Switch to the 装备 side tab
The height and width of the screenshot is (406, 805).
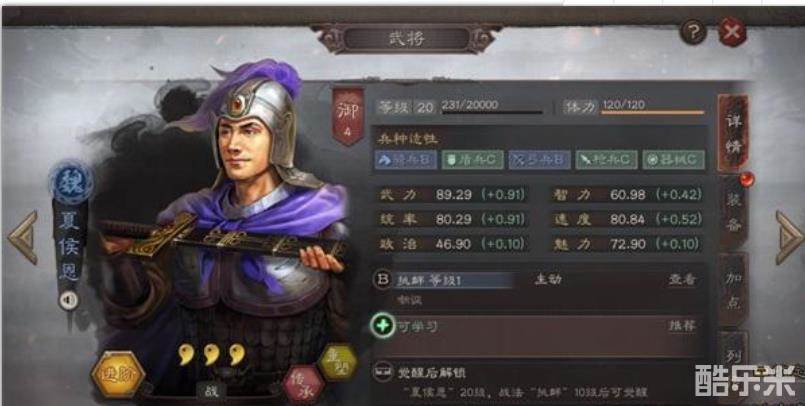click(x=733, y=212)
